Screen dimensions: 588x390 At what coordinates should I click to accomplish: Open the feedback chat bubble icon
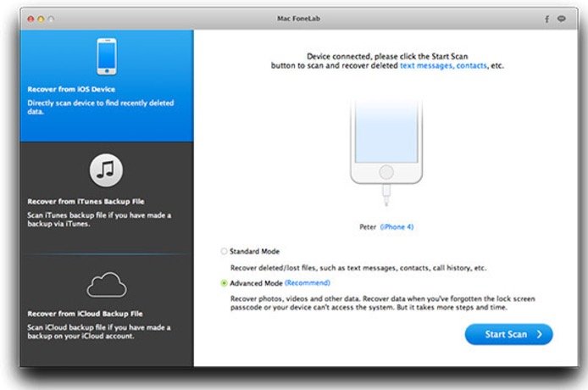click(562, 19)
